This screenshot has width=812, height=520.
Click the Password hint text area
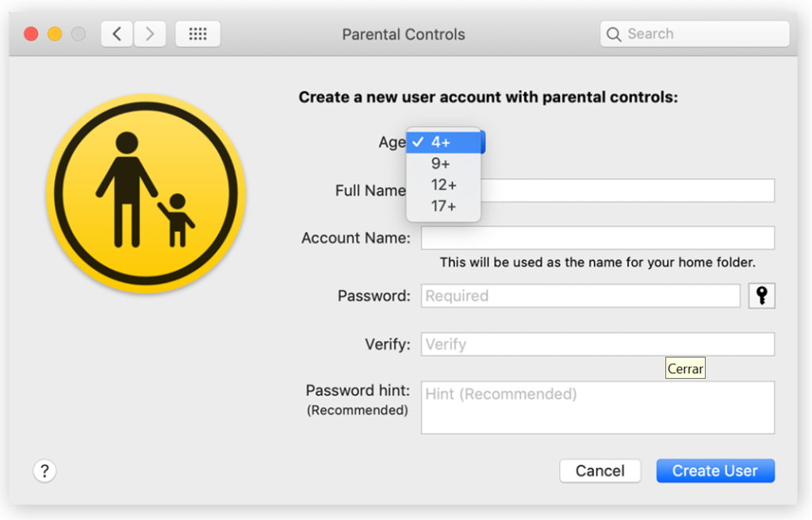coord(597,407)
